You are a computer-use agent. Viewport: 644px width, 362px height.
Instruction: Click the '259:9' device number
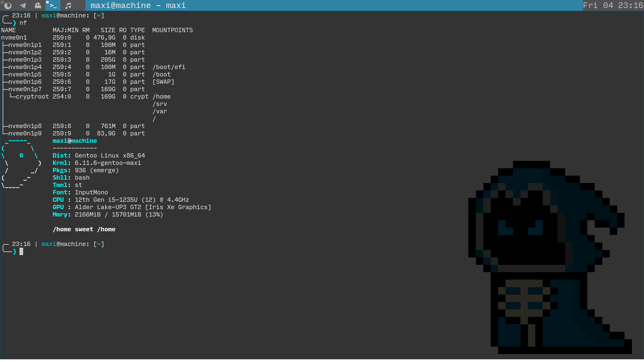click(62, 133)
